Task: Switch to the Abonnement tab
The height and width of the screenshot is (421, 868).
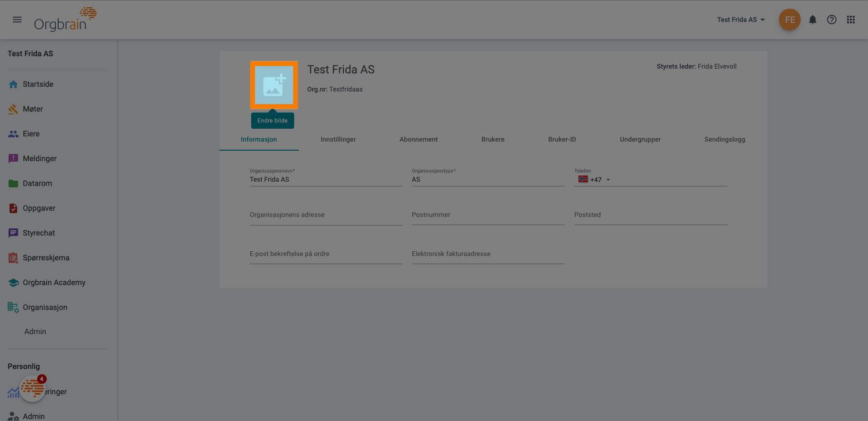Action: 419,139
